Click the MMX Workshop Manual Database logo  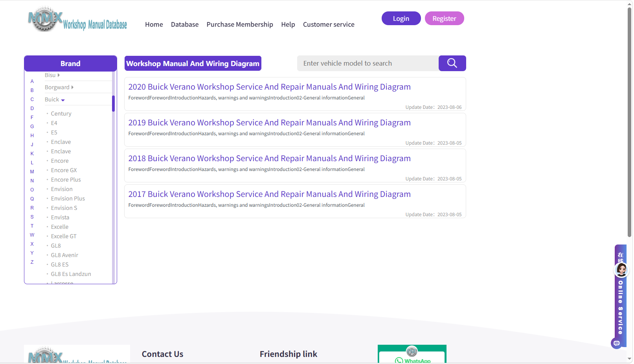77,19
